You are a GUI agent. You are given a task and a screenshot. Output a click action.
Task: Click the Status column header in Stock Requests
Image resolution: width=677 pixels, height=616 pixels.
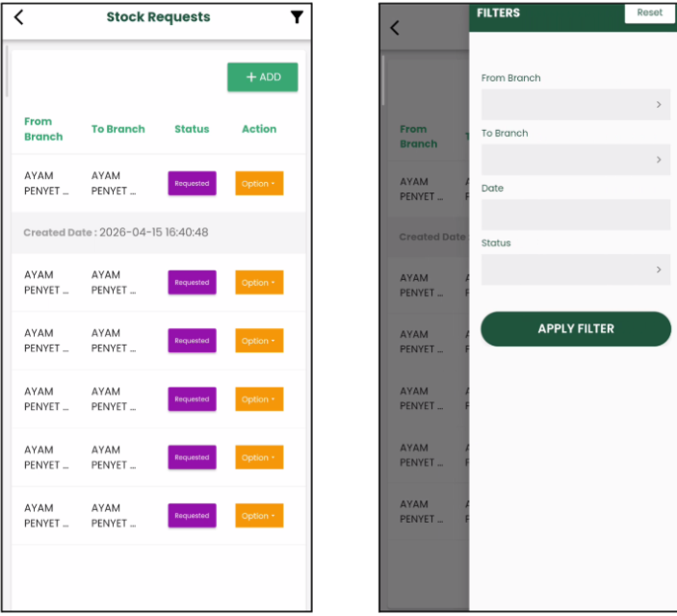point(192,129)
